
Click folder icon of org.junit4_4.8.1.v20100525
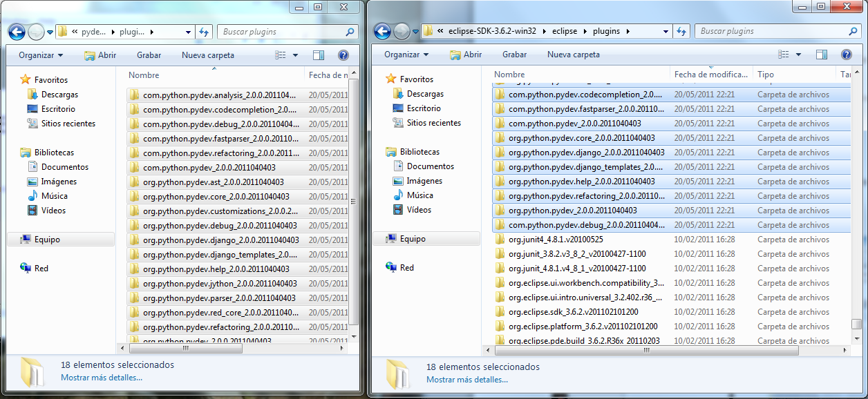coord(500,240)
